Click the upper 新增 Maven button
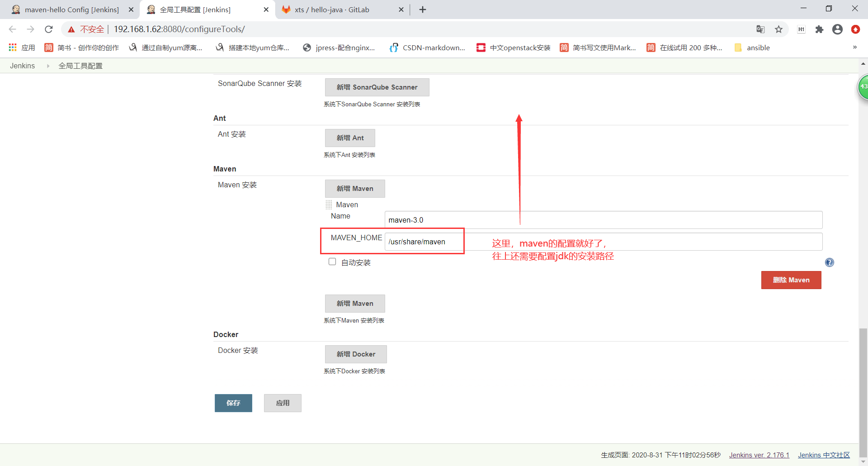Screen dimensions: 868x466 (x=355, y=189)
